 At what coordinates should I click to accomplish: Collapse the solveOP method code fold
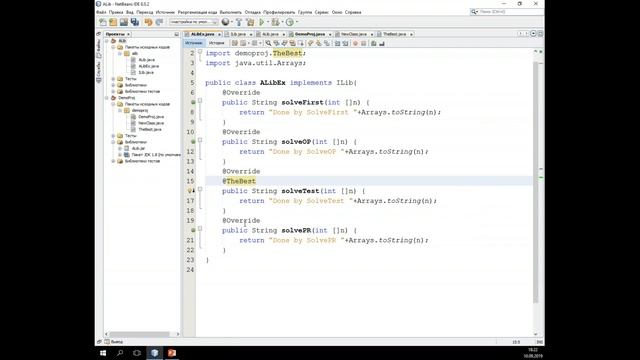tap(200, 140)
